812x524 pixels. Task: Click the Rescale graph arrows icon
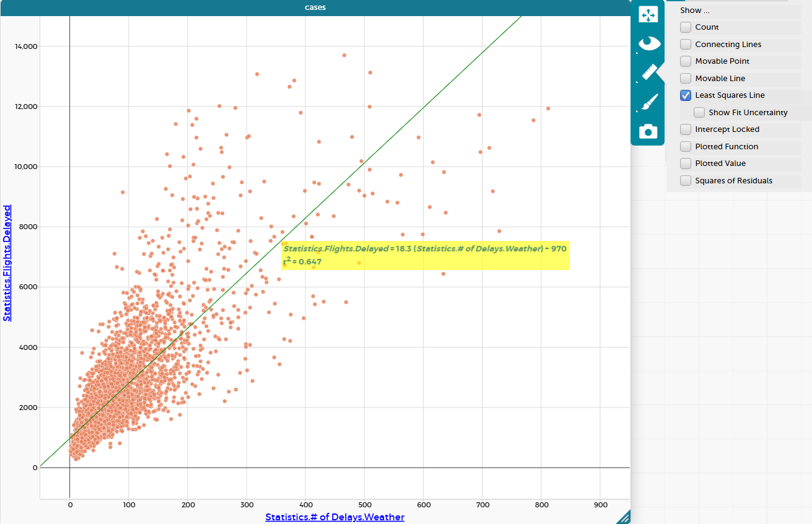[647, 15]
